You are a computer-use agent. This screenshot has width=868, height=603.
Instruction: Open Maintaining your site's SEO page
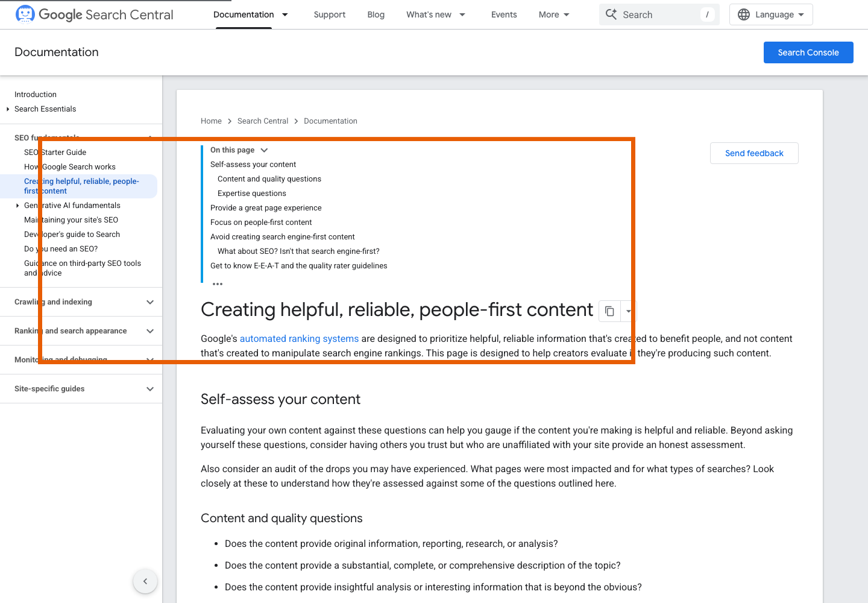coord(71,220)
